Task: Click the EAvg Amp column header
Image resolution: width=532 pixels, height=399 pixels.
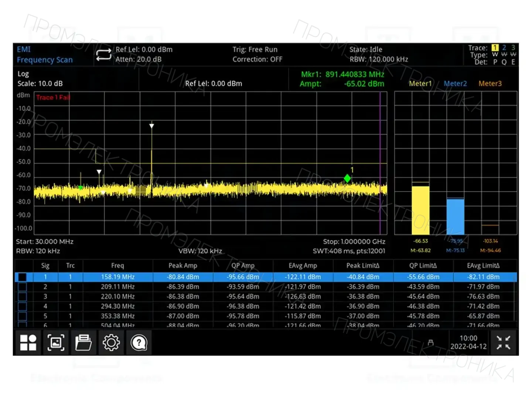Action: click(303, 266)
